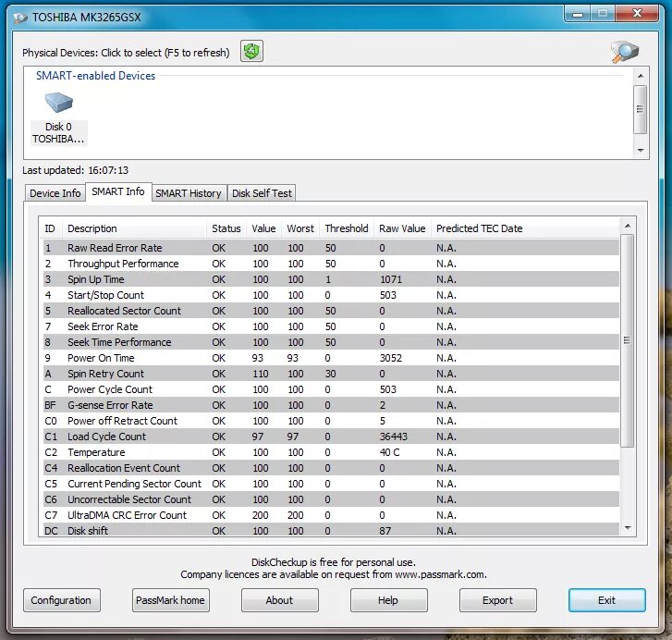Select the Disk 0 TOSHIBA drive icon
Viewport: 672px width, 640px height.
click(59, 118)
